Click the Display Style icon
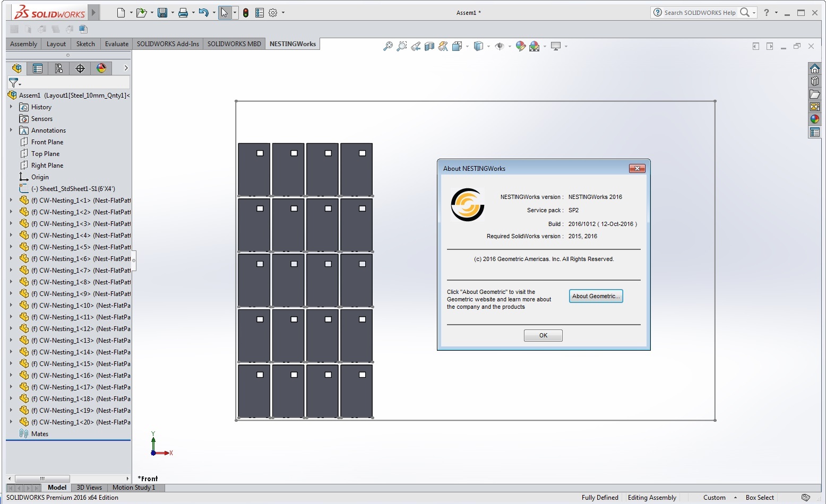Image resolution: width=826 pixels, height=504 pixels. (478, 46)
